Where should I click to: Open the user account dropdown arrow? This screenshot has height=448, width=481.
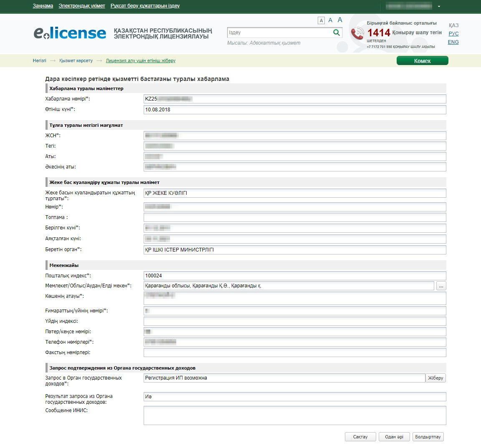pos(439,6)
